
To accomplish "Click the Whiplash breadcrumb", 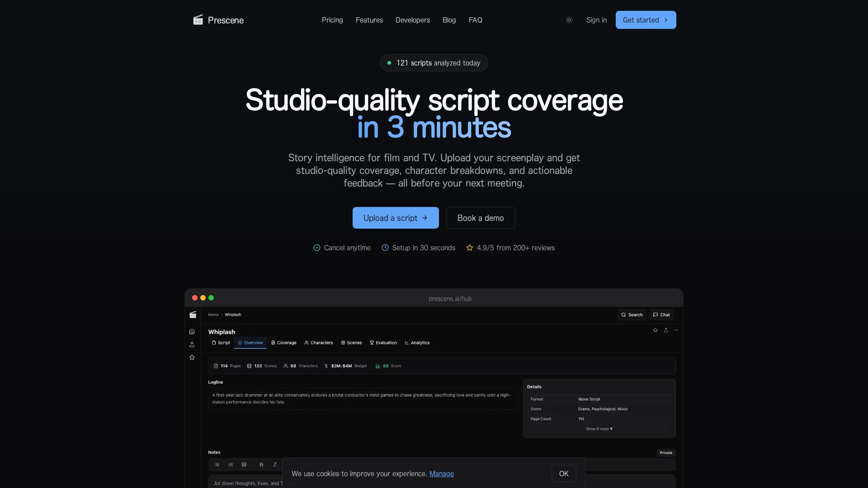I will click(233, 314).
